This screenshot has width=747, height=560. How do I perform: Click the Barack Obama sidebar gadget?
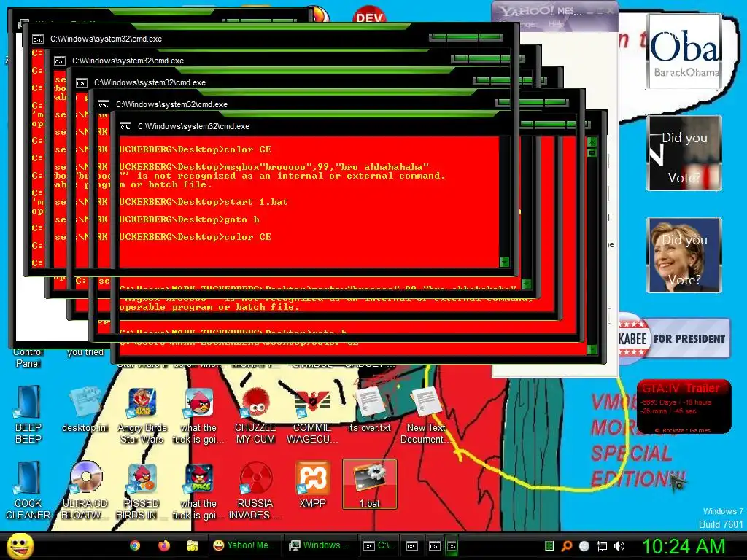click(x=684, y=52)
